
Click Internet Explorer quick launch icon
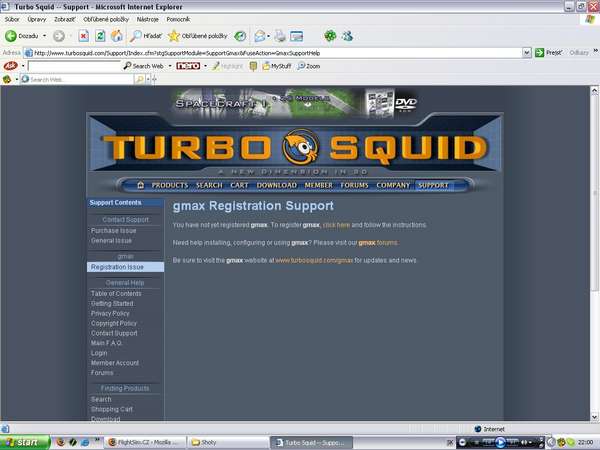tap(85, 442)
